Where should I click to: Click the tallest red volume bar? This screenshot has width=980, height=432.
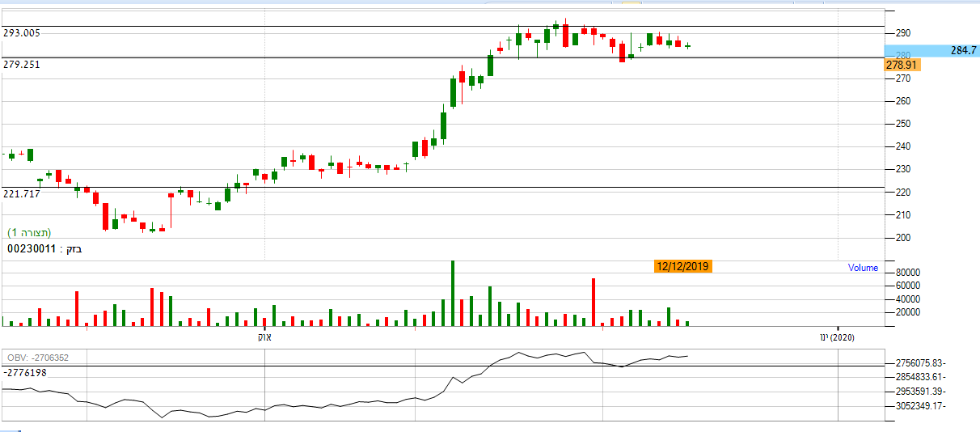pyautogui.click(x=593, y=302)
